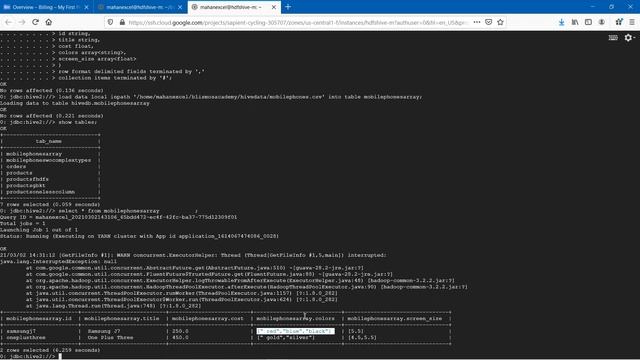The width and height of the screenshot is (640, 360).
Task: Click the 'load data local inpath' command line
Action: (211, 97)
